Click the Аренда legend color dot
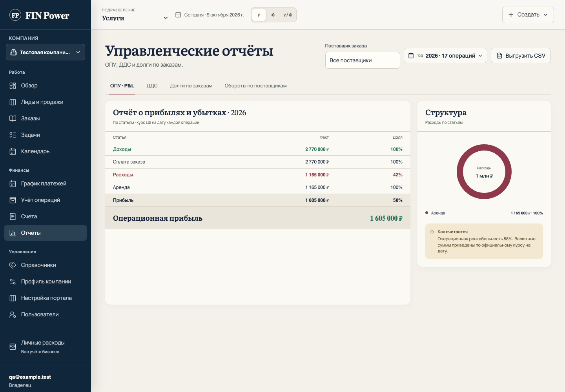This screenshot has width=565, height=392. coord(426,213)
